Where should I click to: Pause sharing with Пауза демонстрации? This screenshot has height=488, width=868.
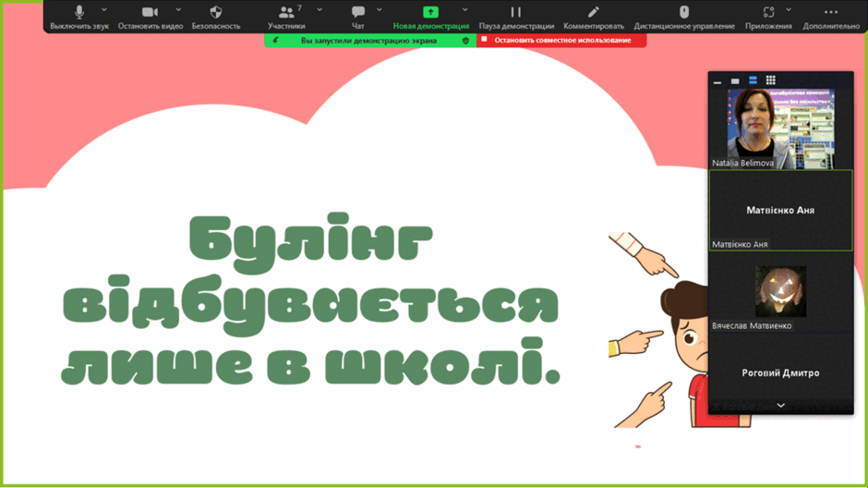(x=516, y=17)
